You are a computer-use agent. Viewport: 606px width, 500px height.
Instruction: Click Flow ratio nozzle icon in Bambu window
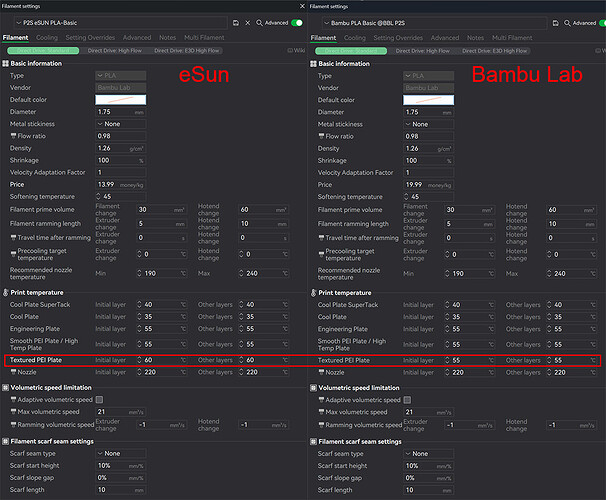pos(321,136)
